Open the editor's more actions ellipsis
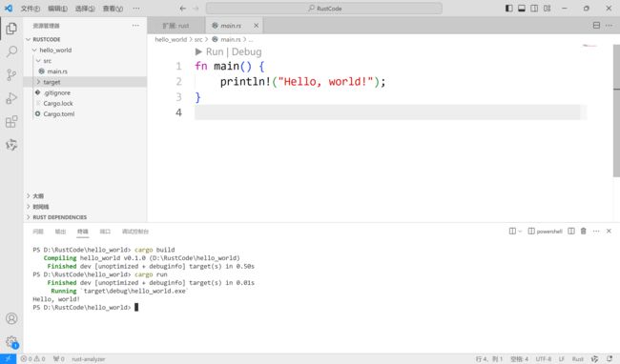Viewport: 620px width, 364px height. point(609,26)
